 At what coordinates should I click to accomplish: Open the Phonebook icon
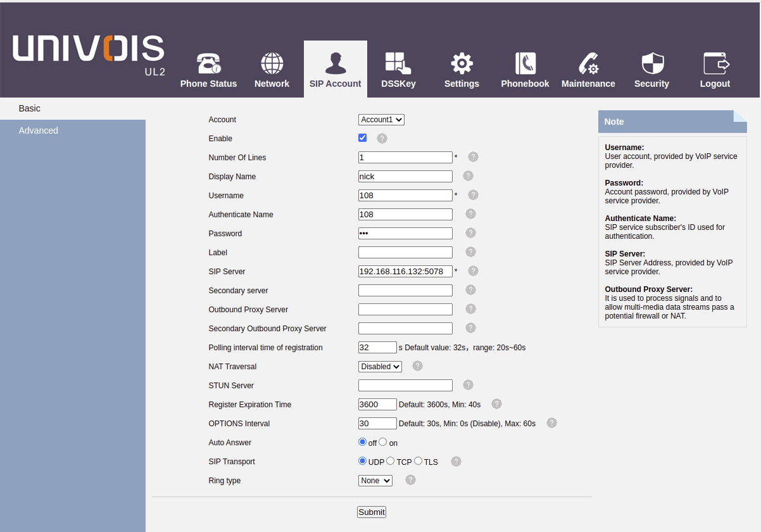525,64
